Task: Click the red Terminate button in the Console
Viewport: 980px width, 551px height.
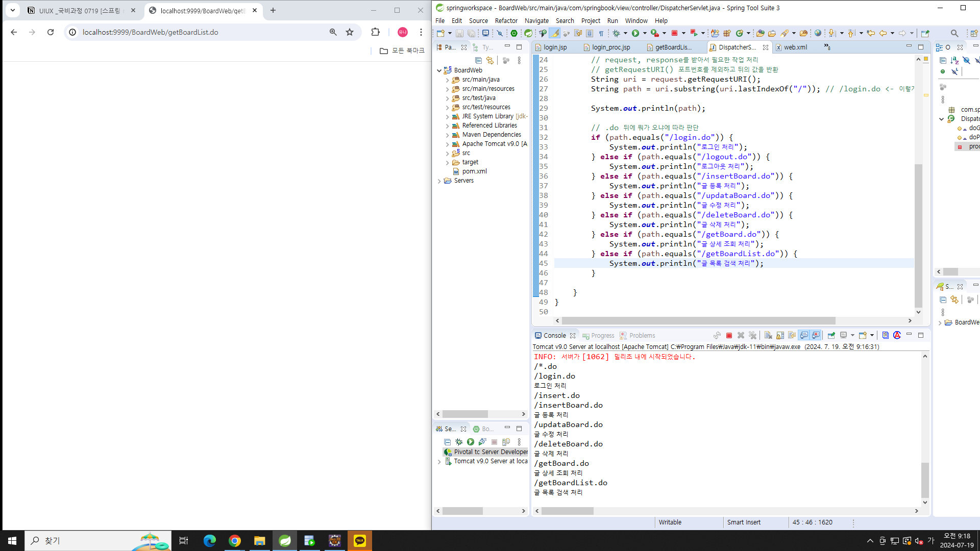Action: pyautogui.click(x=729, y=335)
